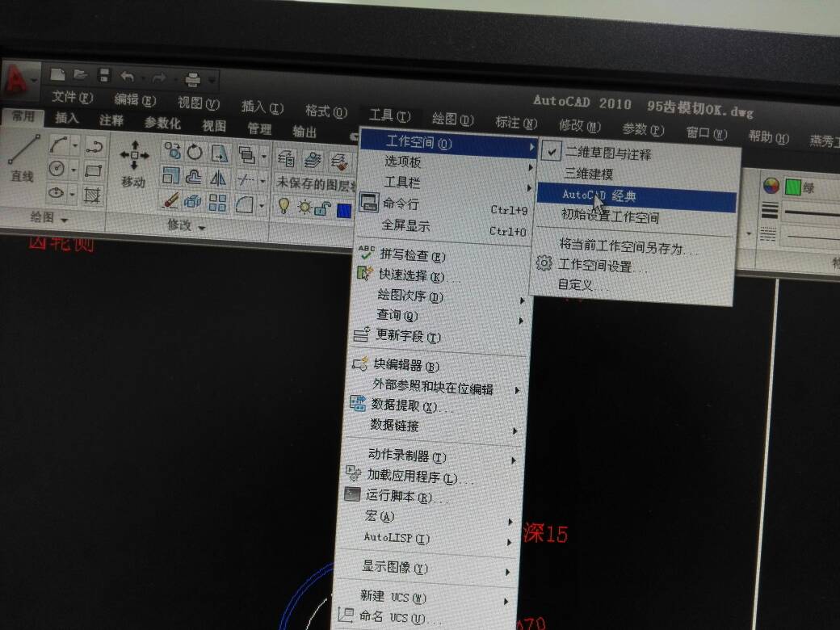Toggle the layer on/off lightbulb
Image resolution: width=840 pixels, height=630 pixels.
284,206
